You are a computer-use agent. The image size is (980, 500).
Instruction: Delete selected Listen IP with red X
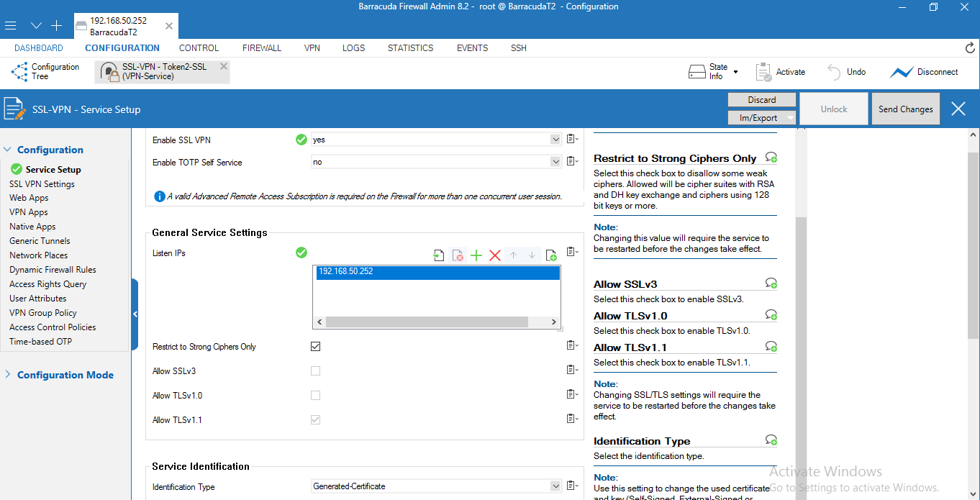tap(495, 255)
